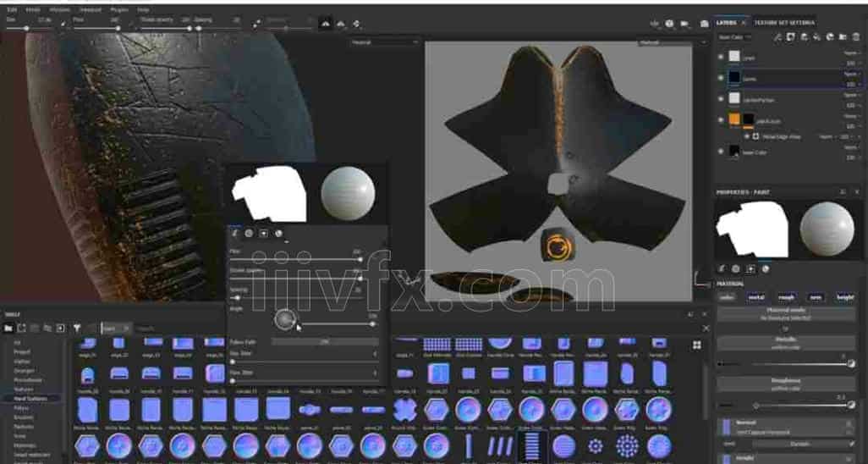
Task: Click the Shelf folder icon at the left end
Action: pos(8,329)
